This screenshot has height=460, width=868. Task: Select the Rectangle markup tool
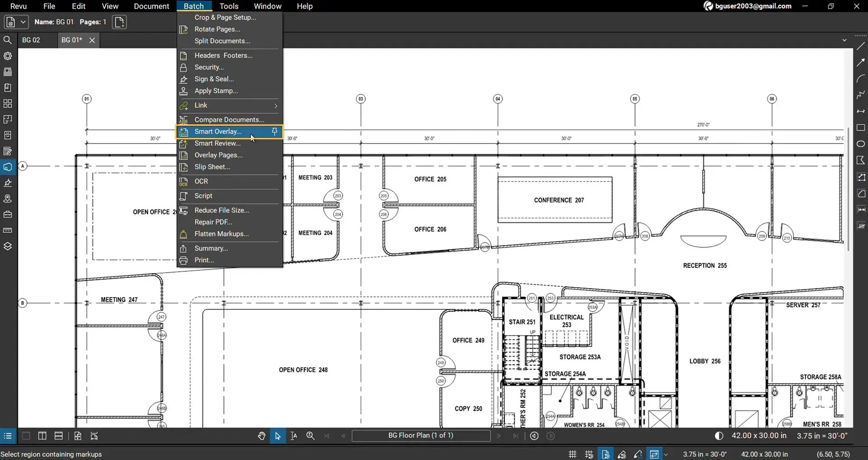click(x=861, y=128)
